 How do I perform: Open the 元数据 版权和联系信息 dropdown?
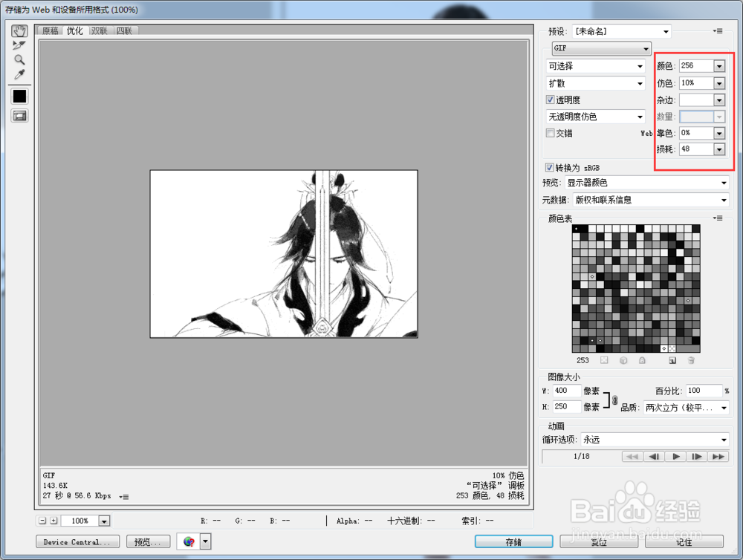click(x=651, y=200)
